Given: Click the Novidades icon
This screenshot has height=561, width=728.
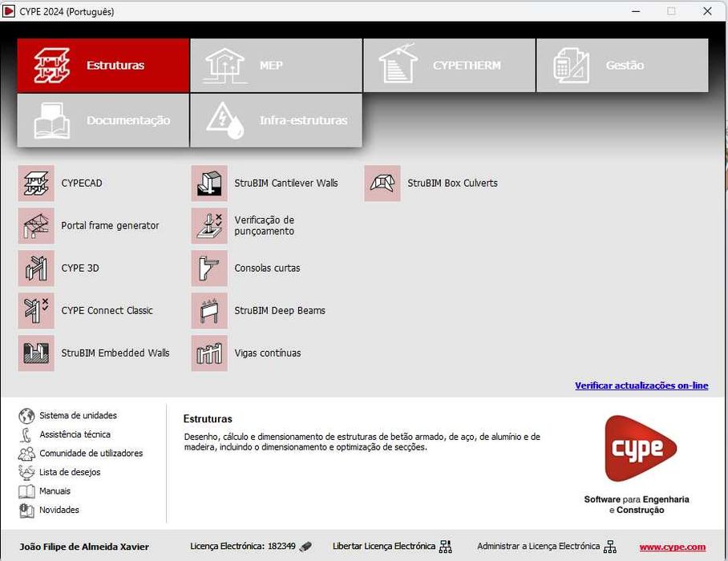Looking at the screenshot, I should [26, 511].
